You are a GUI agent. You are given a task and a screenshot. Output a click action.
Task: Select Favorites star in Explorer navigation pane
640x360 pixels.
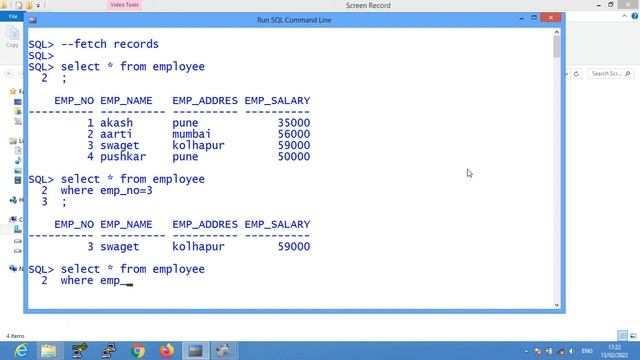tap(13, 91)
